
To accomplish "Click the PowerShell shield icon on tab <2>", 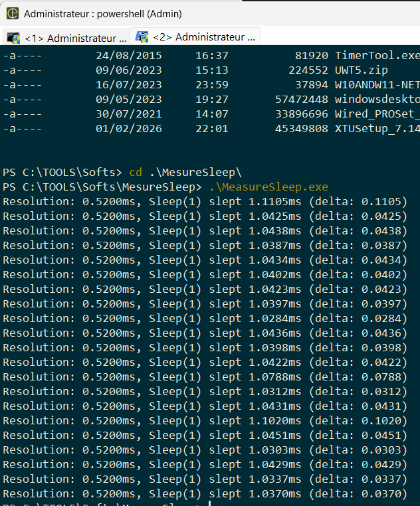I will 142,37.
